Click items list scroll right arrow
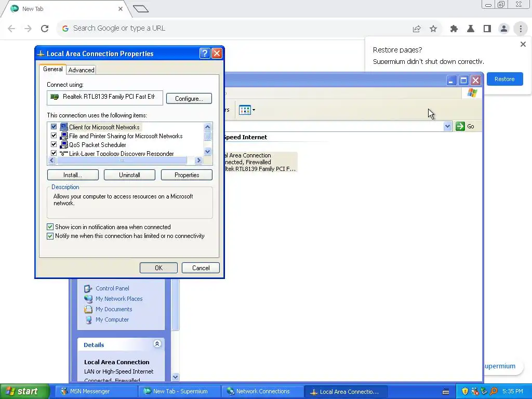 point(199,160)
